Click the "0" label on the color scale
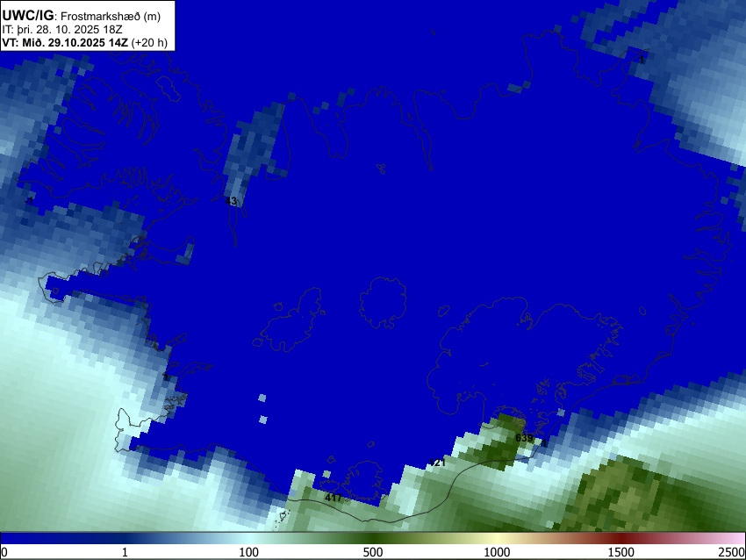 4,552
